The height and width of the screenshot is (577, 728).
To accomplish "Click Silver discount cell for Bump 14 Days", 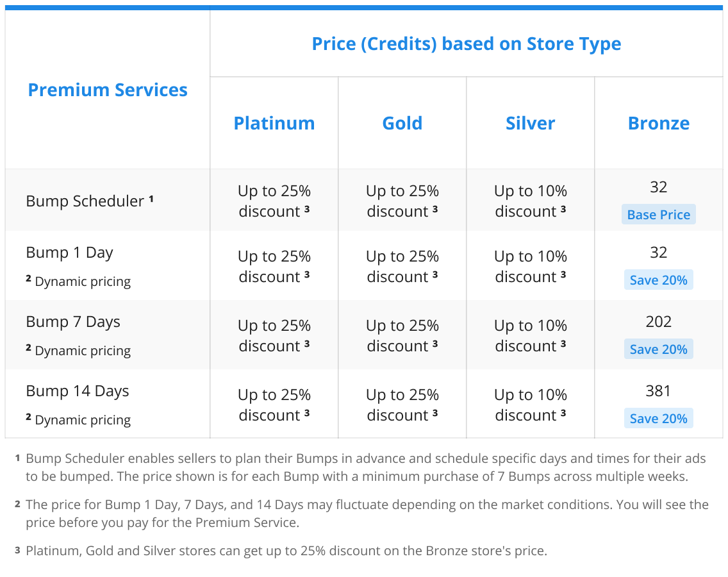I will (x=531, y=405).
